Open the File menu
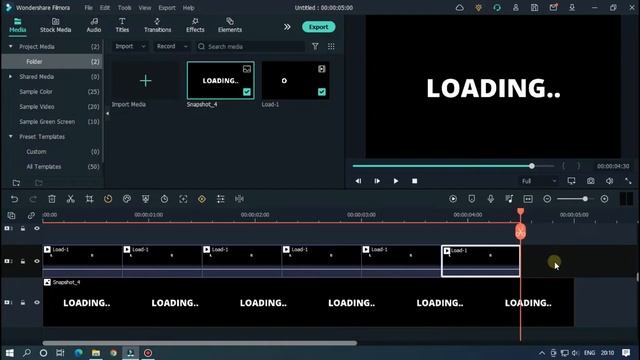The height and width of the screenshot is (360, 640). pyautogui.click(x=89, y=8)
